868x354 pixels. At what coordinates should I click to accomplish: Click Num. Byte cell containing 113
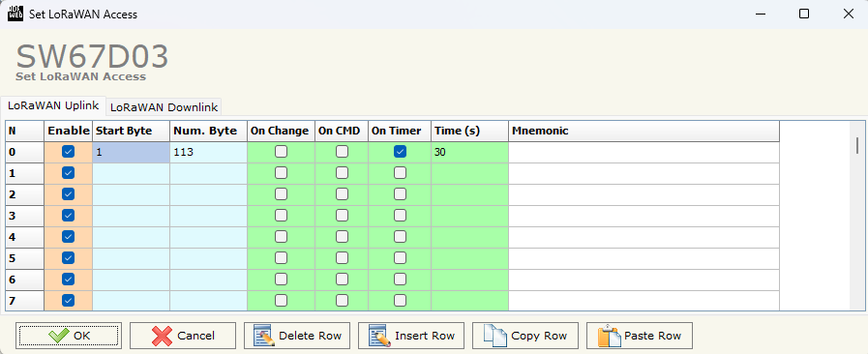point(209,152)
